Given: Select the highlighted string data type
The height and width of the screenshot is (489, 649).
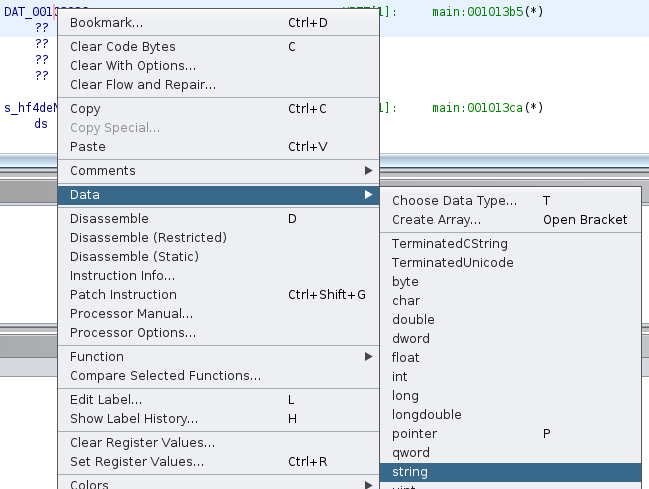Looking at the screenshot, I should pos(410,472).
